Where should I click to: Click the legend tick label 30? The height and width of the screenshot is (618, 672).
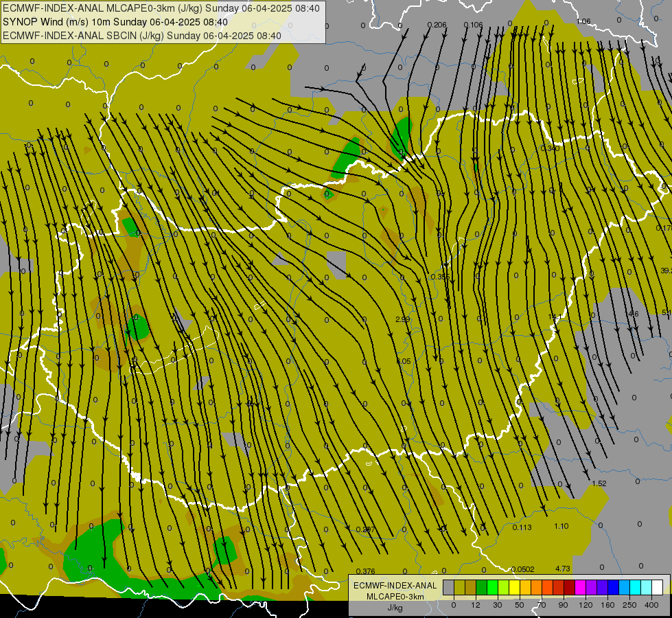pyautogui.click(x=498, y=605)
